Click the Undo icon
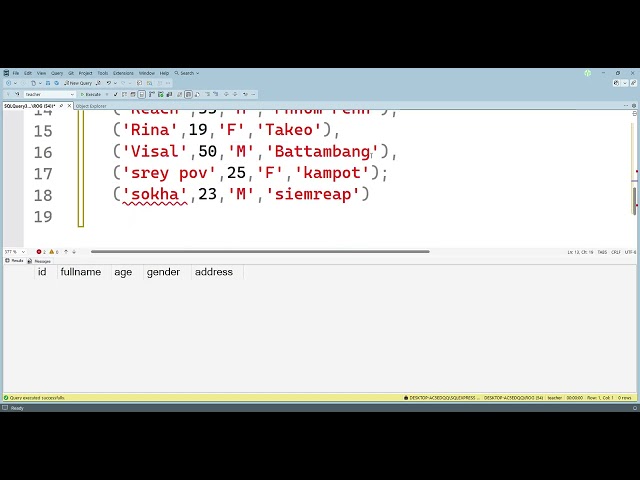The height and width of the screenshot is (480, 640). click(109, 83)
